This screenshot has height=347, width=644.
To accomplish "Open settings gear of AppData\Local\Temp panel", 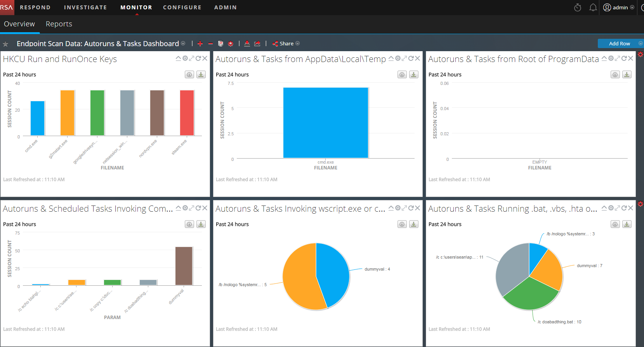I will pos(398,58).
